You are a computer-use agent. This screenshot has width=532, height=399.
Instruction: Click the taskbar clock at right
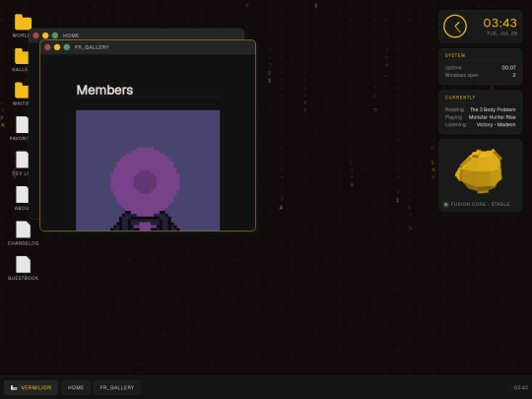pyautogui.click(x=521, y=387)
